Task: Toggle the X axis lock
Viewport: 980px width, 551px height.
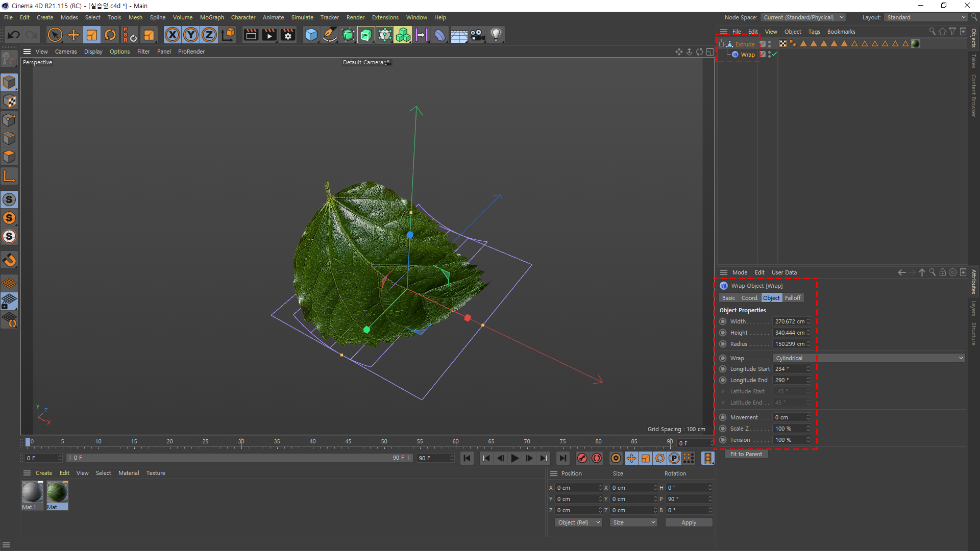Action: (173, 35)
